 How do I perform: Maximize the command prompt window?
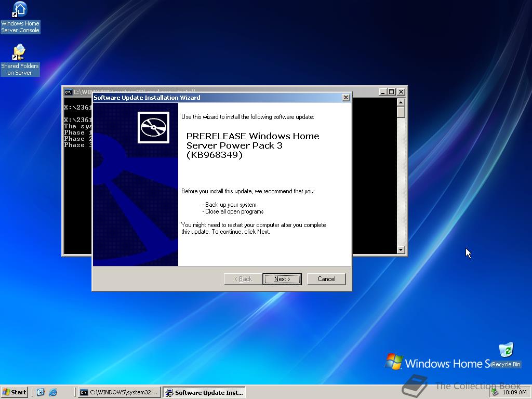[391, 92]
